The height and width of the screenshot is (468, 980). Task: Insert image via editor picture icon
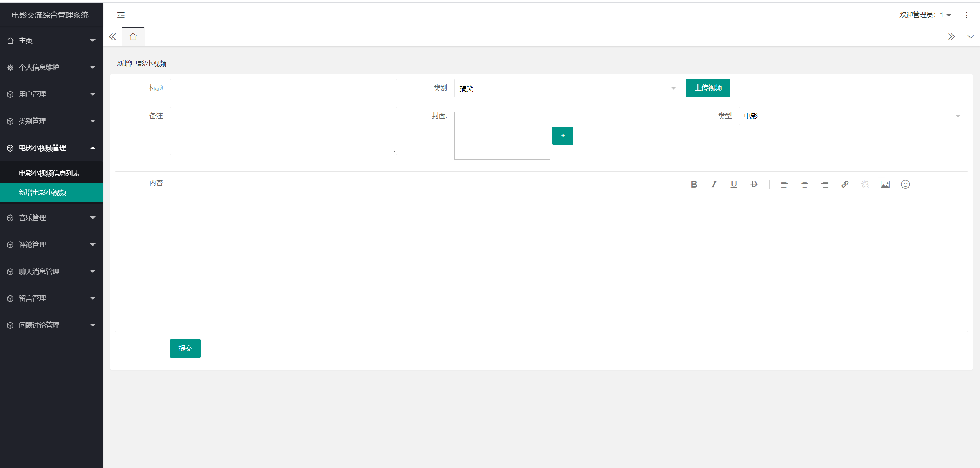[885, 185]
